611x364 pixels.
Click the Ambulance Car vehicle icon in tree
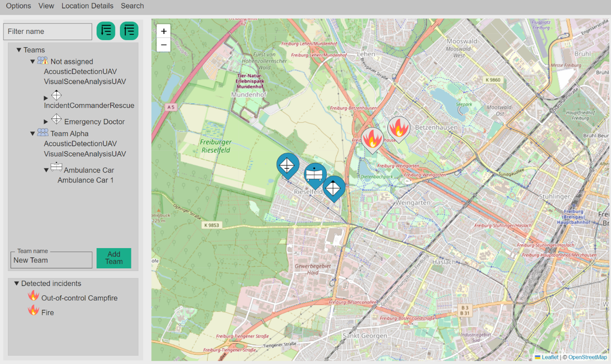(x=57, y=167)
